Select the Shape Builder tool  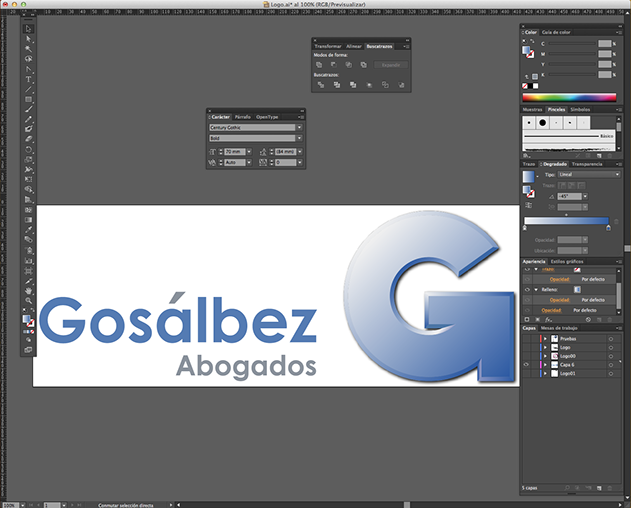(x=28, y=190)
